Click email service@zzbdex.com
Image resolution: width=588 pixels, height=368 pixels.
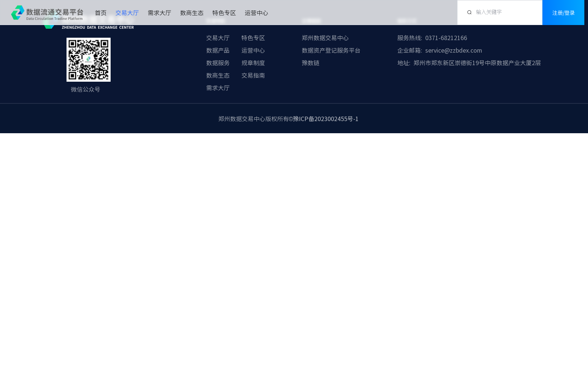click(x=453, y=50)
